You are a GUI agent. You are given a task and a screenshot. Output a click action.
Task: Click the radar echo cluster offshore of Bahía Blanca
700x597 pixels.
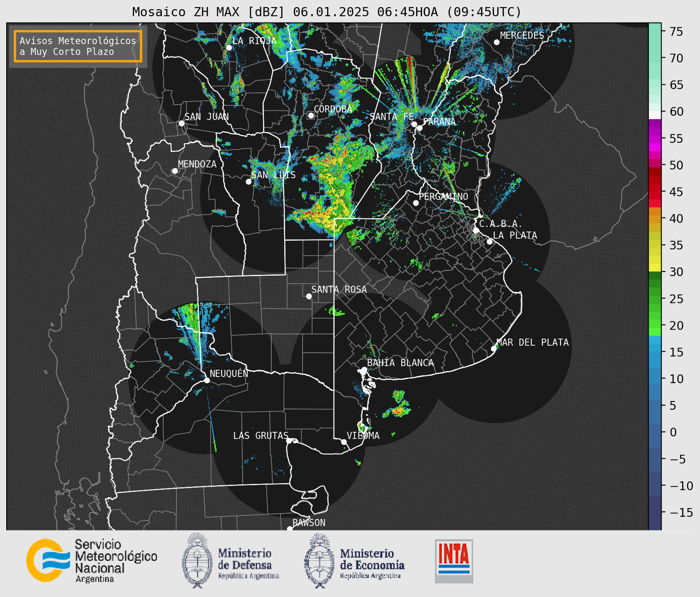tap(398, 404)
